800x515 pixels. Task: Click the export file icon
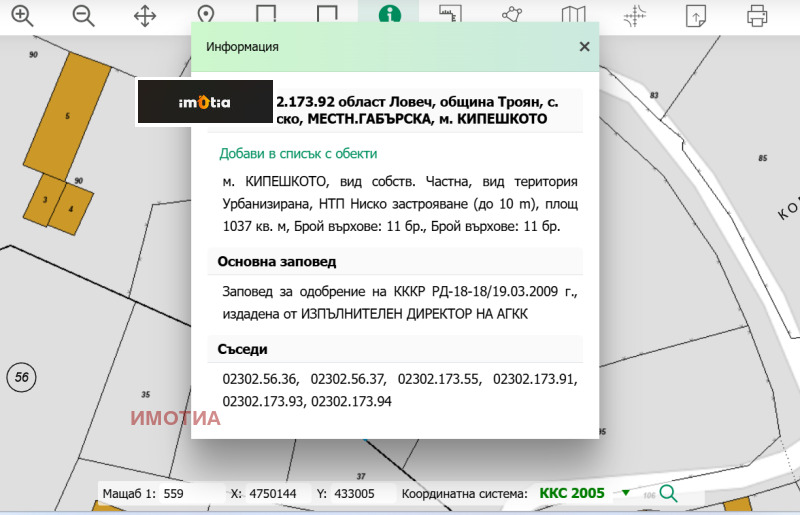point(696,15)
